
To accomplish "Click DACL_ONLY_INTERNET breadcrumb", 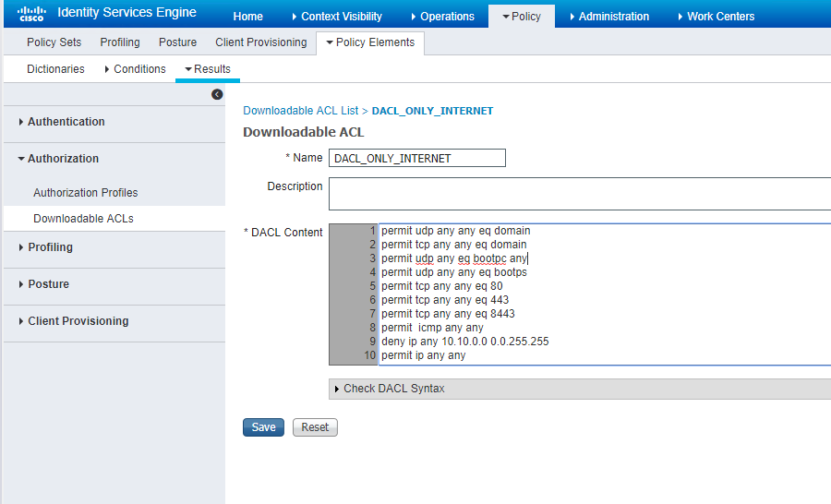I will [432, 111].
